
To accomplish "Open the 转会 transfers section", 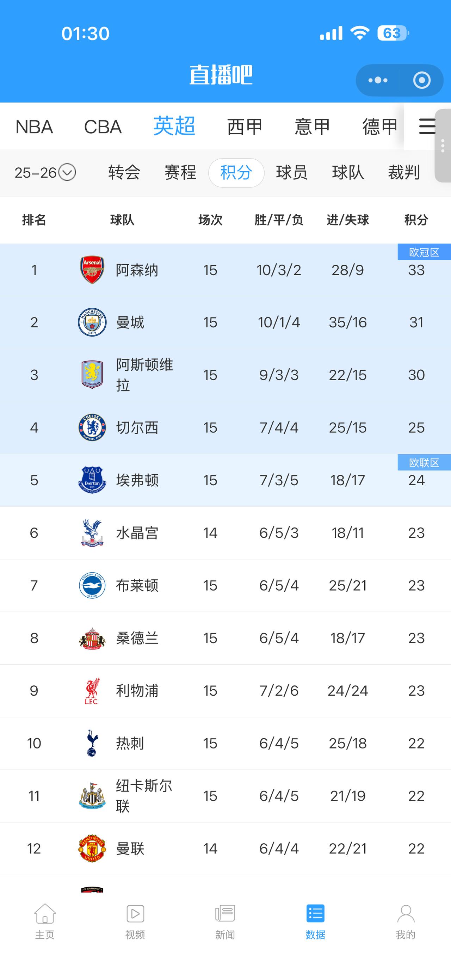I will pyautogui.click(x=124, y=173).
